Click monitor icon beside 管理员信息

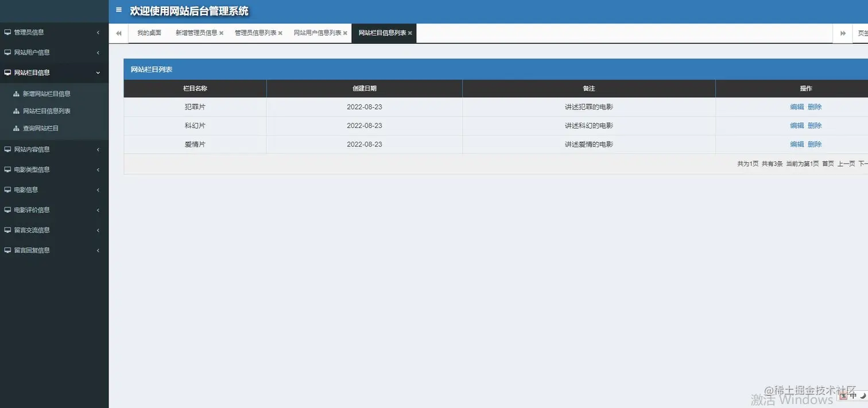tap(7, 32)
